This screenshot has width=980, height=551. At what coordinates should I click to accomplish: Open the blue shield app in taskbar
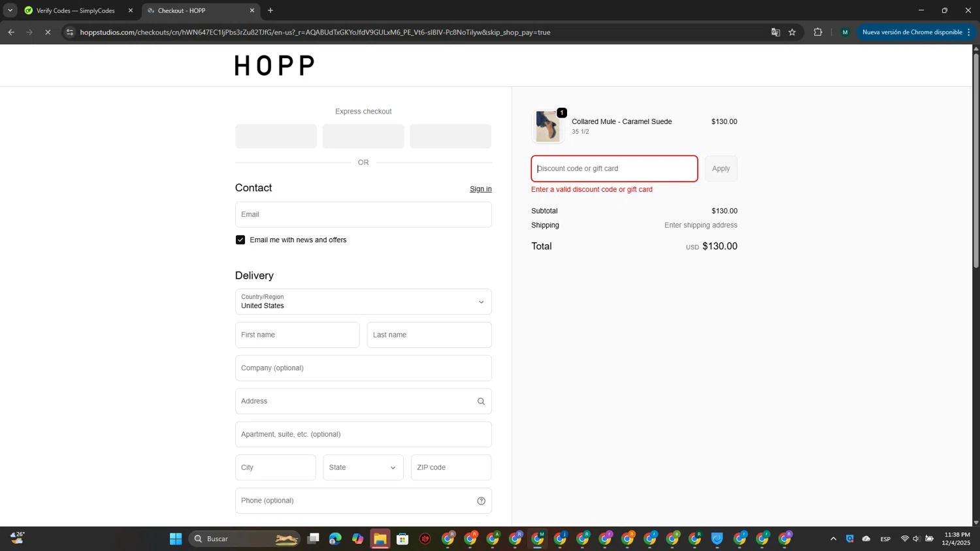[717, 539]
